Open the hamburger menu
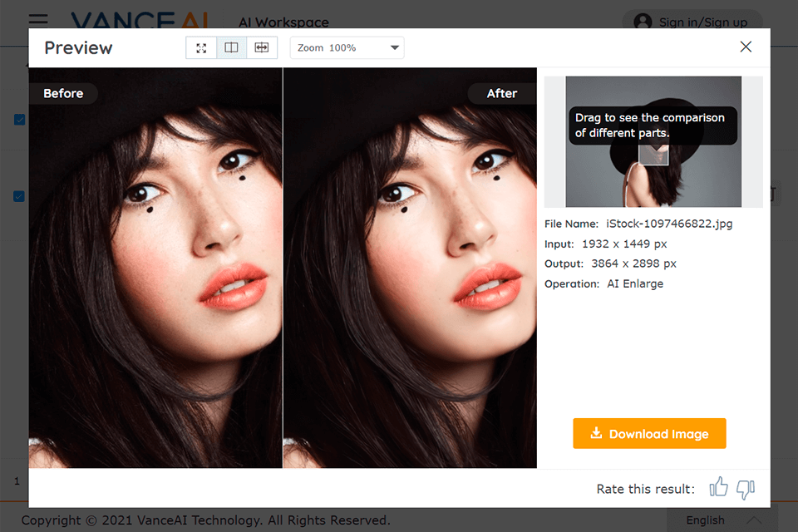798x532 pixels. pos(37,20)
